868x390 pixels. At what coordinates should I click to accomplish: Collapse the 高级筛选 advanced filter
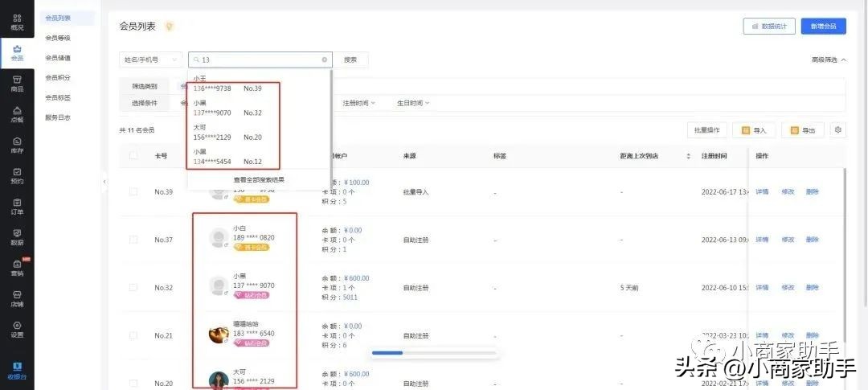point(828,60)
